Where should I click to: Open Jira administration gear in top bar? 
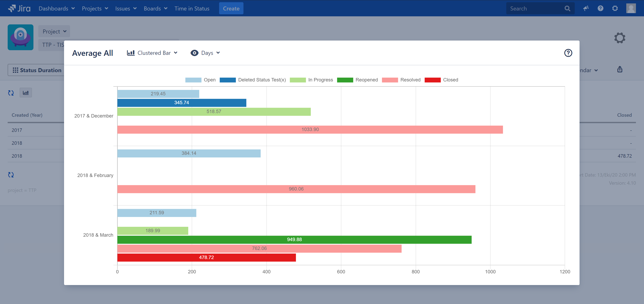tap(615, 8)
